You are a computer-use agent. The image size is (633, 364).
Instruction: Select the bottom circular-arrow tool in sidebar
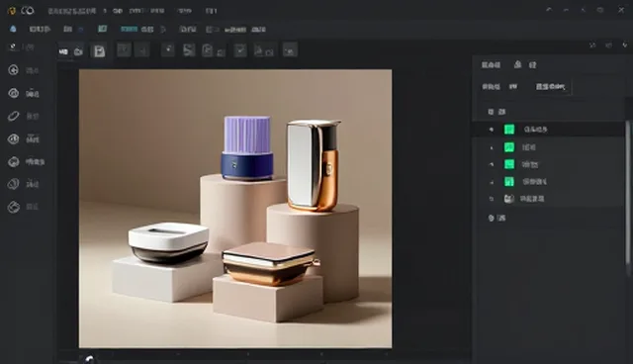[13, 207]
